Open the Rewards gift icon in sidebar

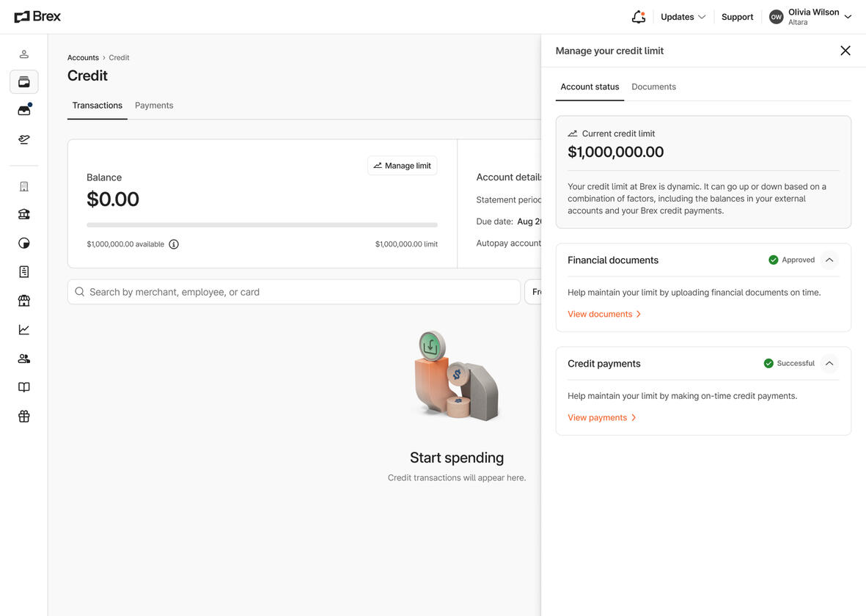(23, 416)
